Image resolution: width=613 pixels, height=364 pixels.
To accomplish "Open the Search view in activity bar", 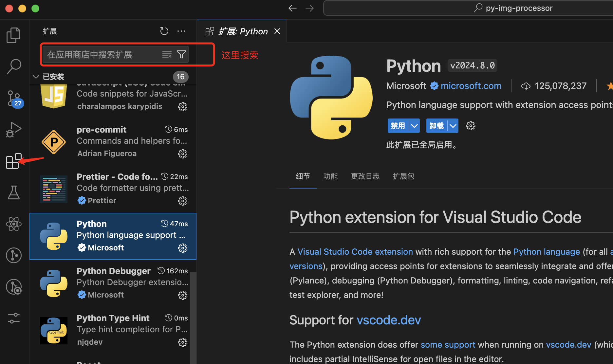I will (x=13, y=66).
